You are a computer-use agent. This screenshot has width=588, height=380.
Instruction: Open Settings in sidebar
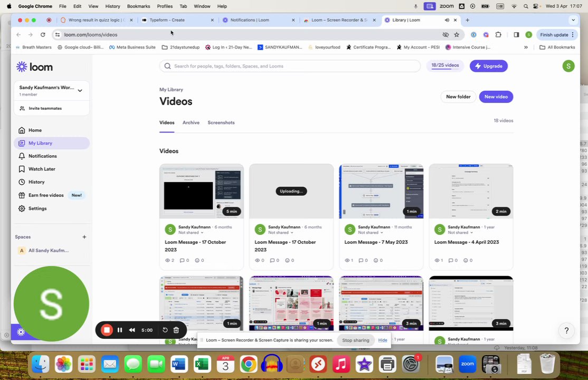coord(52,208)
